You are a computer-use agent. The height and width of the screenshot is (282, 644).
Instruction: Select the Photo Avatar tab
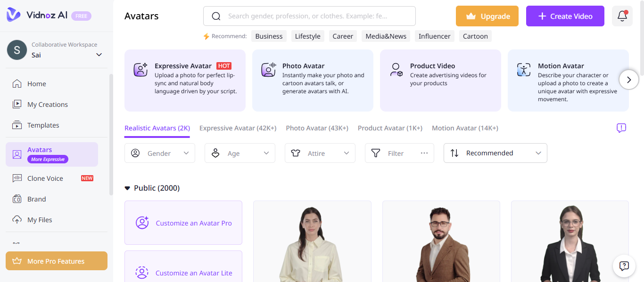(x=317, y=128)
